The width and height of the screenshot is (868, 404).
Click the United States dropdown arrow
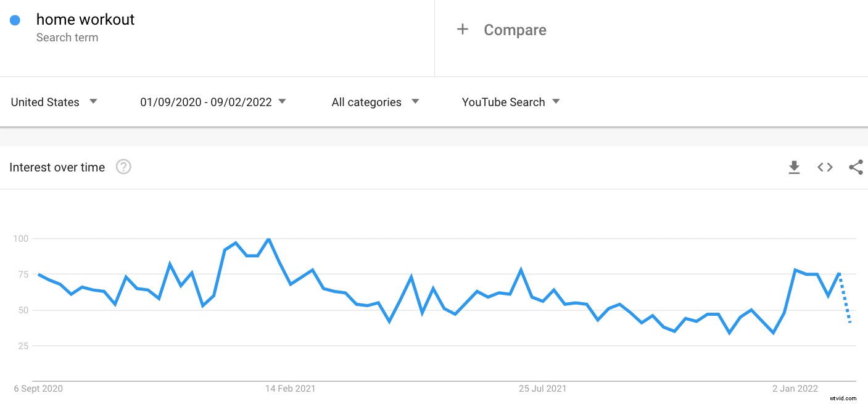point(93,102)
